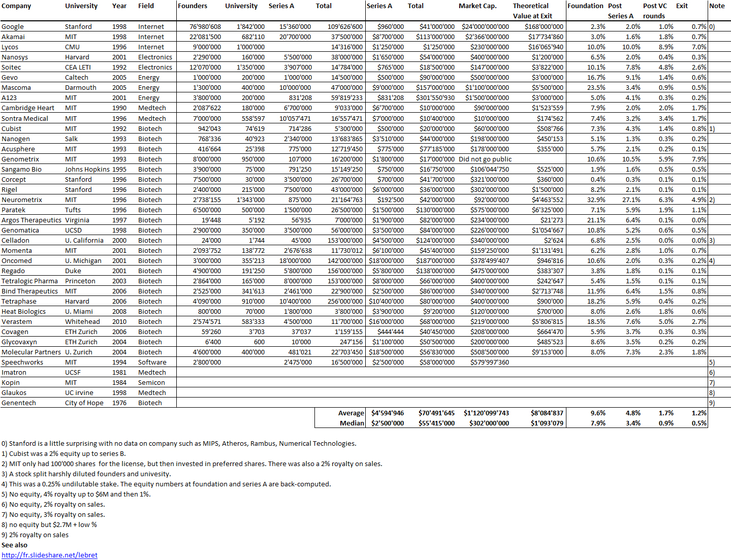Select the Genometrix company cell
731x560 pixels.
(x=20, y=159)
